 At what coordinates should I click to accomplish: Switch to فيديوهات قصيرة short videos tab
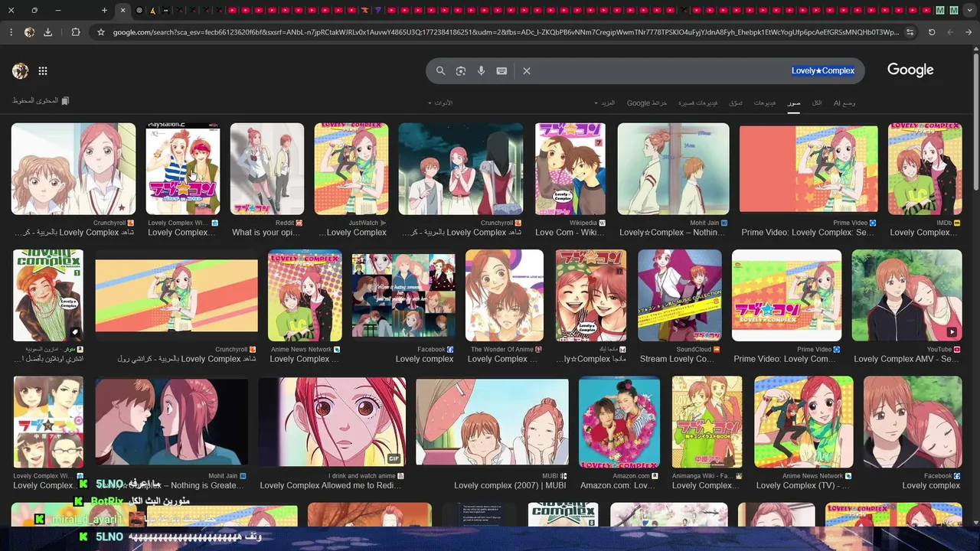click(698, 103)
